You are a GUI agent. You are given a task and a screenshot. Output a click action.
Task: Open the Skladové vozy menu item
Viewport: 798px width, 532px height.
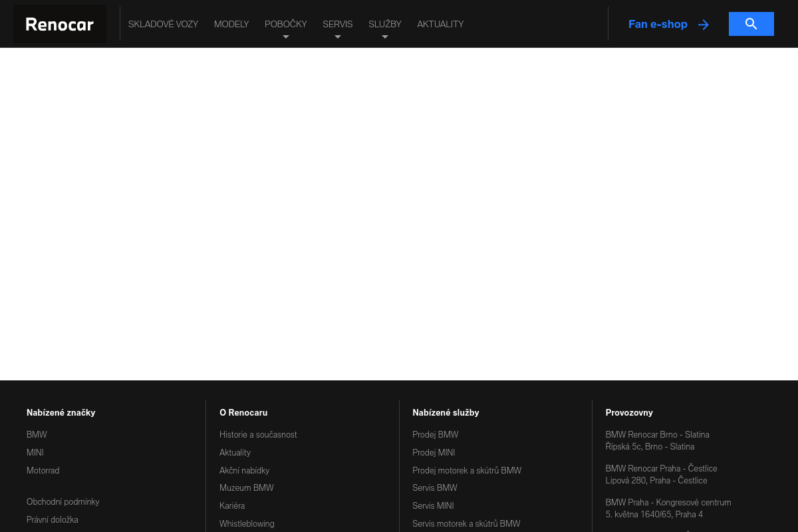tap(163, 24)
